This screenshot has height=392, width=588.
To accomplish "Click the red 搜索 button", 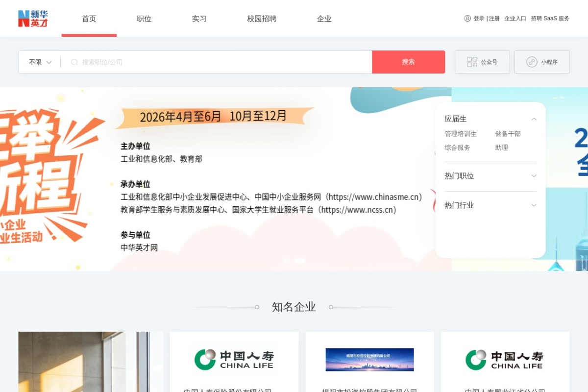I will 409,62.
